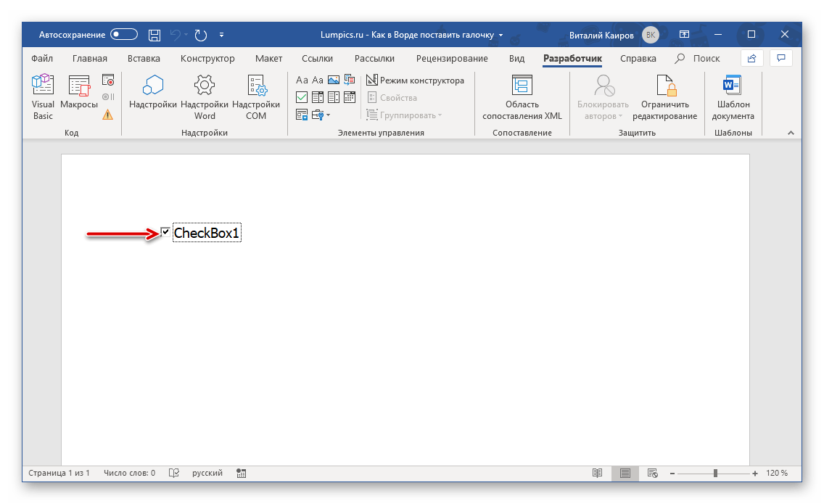
Task: Toggle Режим конструктора design mode
Action: (x=415, y=80)
